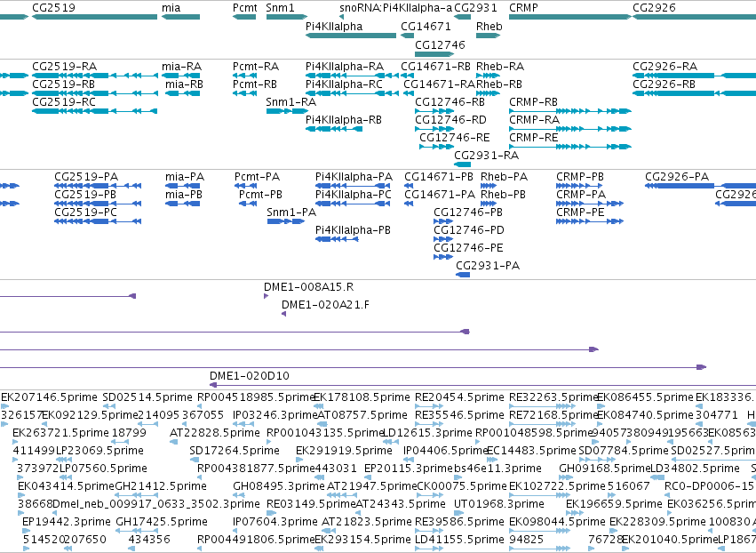756x553 pixels.
Task: Select the Rheb gene label
Action: tap(489, 27)
